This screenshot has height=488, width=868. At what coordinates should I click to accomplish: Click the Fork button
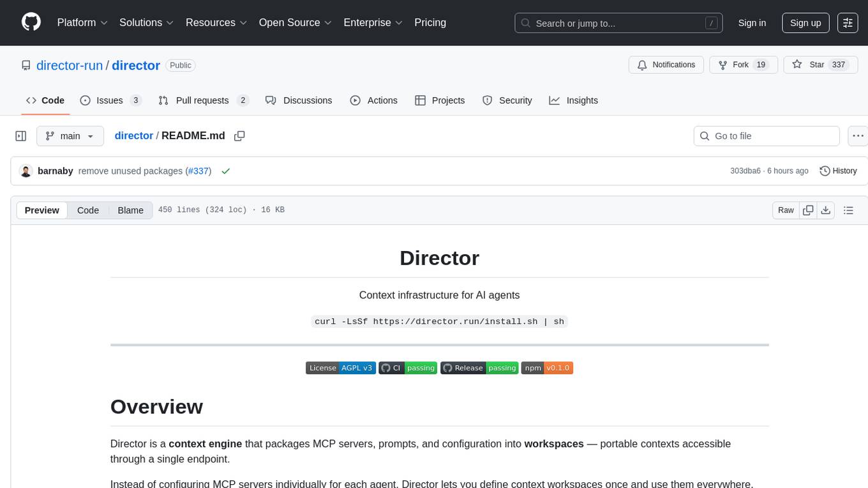744,65
